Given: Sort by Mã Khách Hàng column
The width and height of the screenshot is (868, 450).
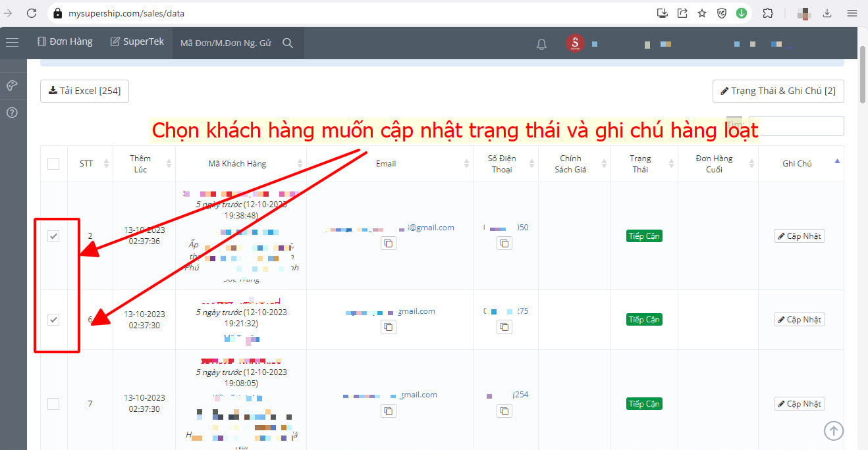Looking at the screenshot, I should 241,164.
